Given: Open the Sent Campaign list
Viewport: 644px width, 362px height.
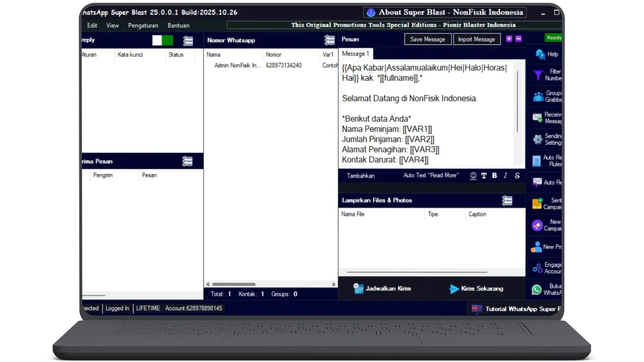Looking at the screenshot, I should 547,204.
